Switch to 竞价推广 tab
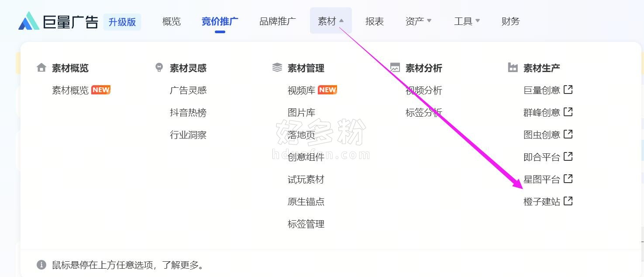Screen dimensions: 644x277 tap(220, 21)
